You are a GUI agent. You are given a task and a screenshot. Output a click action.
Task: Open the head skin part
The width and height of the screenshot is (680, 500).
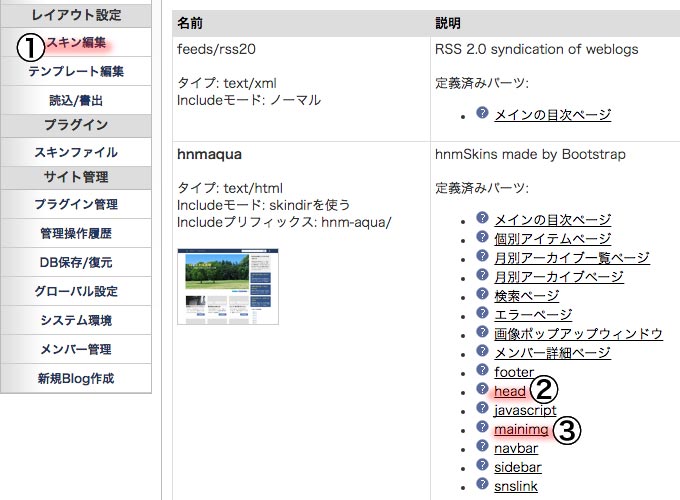(x=510, y=391)
